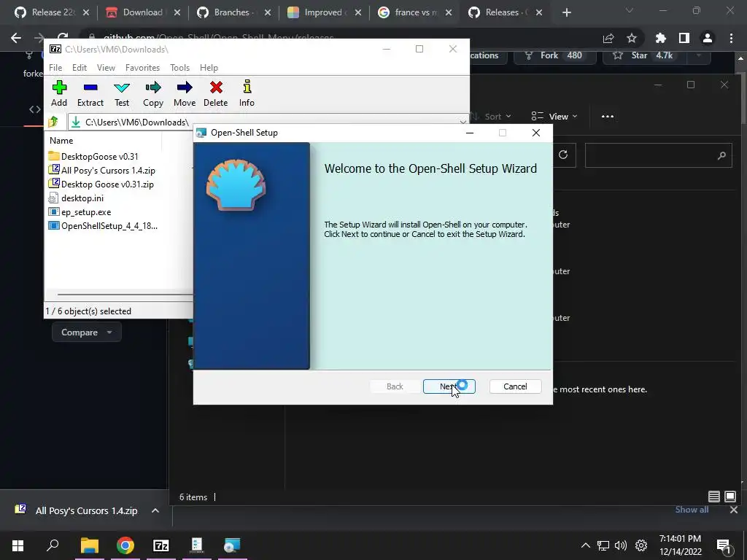Open 7-Zip from the taskbar
This screenshot has width=747, height=560.
pos(161,545)
